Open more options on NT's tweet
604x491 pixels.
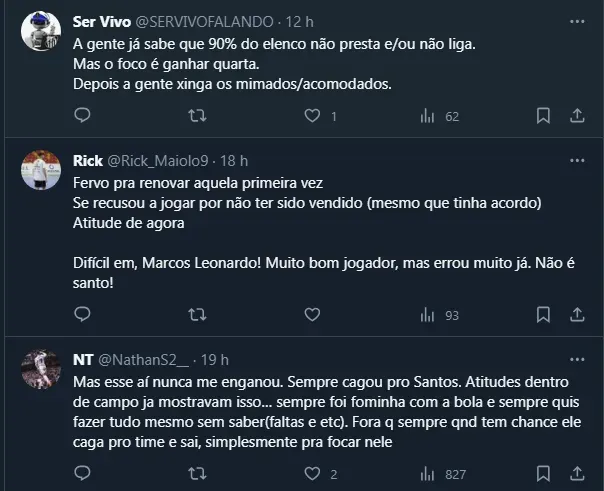(577, 359)
